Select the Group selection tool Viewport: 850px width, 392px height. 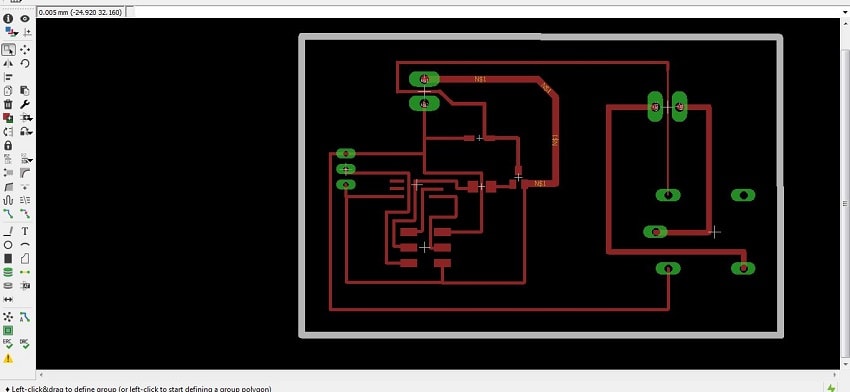tap(8, 50)
